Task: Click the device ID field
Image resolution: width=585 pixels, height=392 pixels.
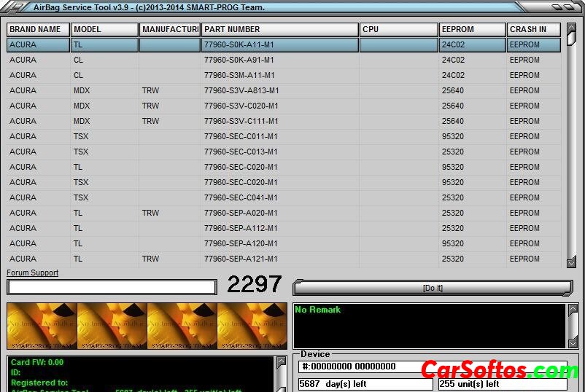Action: coord(365,366)
